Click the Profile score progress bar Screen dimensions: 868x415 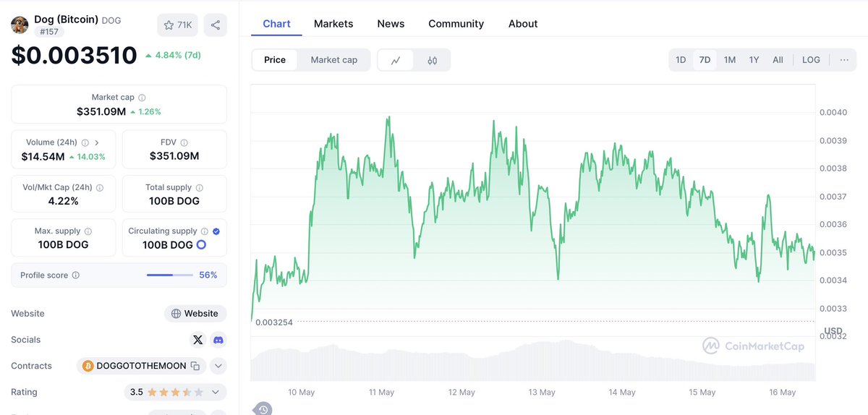click(x=170, y=275)
